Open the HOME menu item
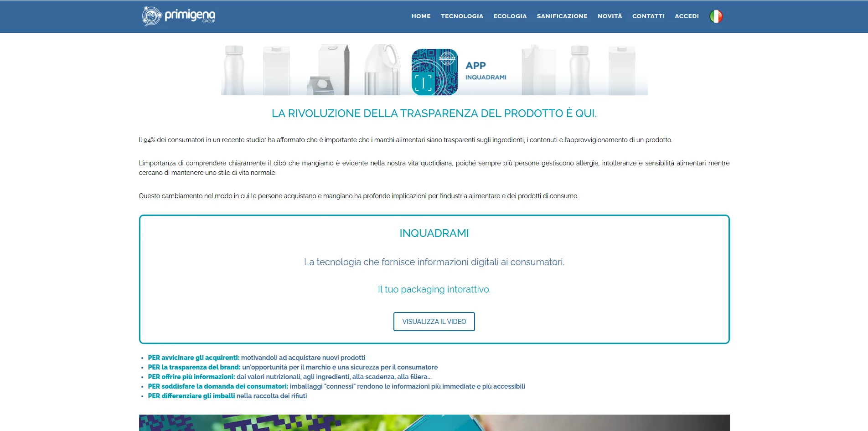This screenshot has width=868, height=431. (x=421, y=16)
